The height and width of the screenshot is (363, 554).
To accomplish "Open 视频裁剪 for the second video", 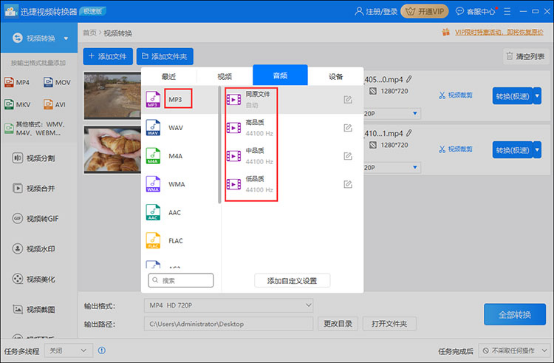I will click(x=456, y=149).
